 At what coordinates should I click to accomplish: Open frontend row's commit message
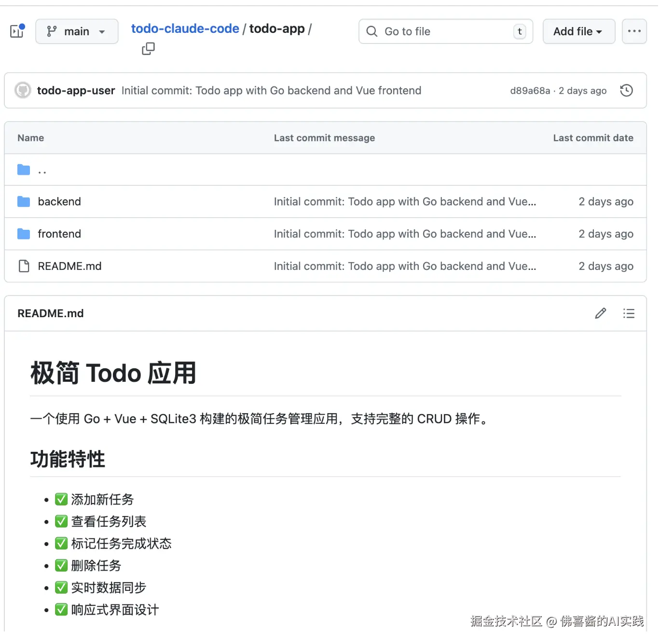[405, 234]
